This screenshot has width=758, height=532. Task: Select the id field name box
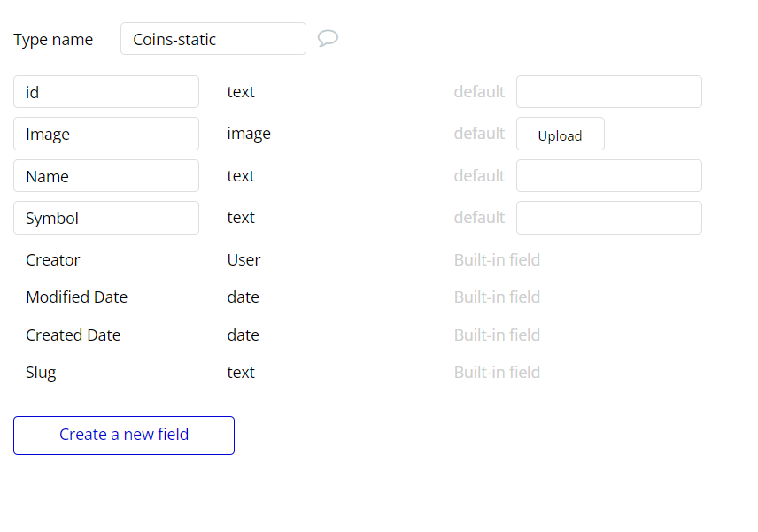tap(106, 92)
